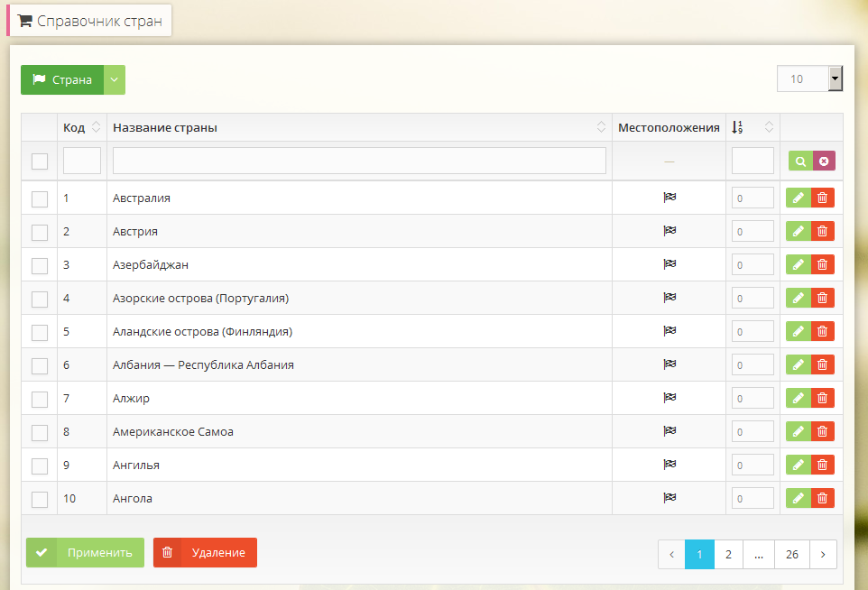Clear filters with the purple reset icon

click(x=824, y=161)
